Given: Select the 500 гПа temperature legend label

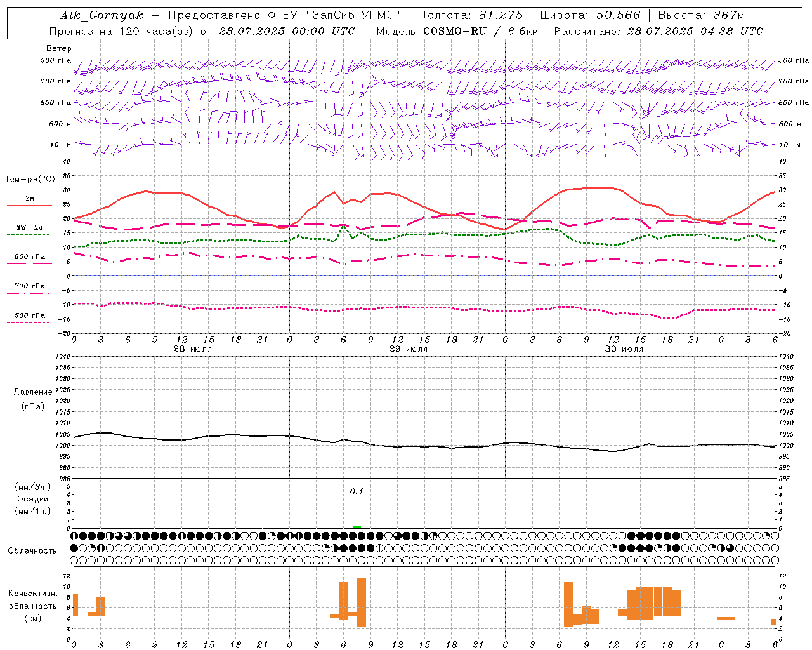Looking at the screenshot, I should click(x=29, y=315).
